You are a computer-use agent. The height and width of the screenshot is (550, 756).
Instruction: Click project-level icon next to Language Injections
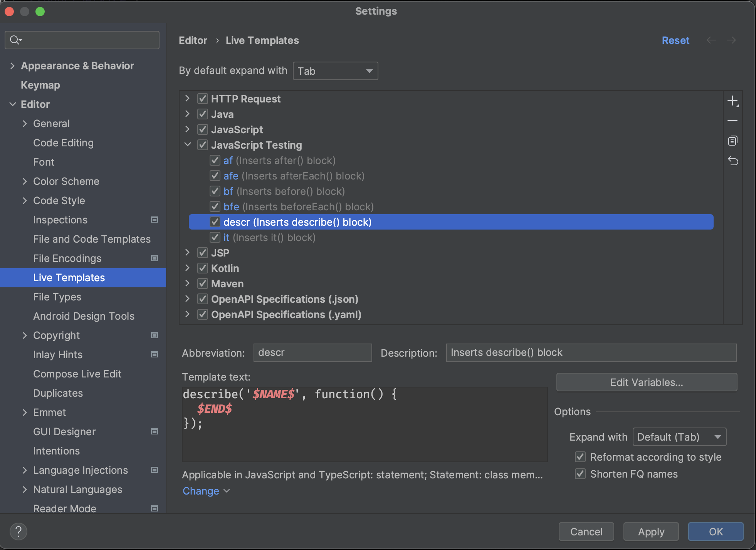pos(155,470)
